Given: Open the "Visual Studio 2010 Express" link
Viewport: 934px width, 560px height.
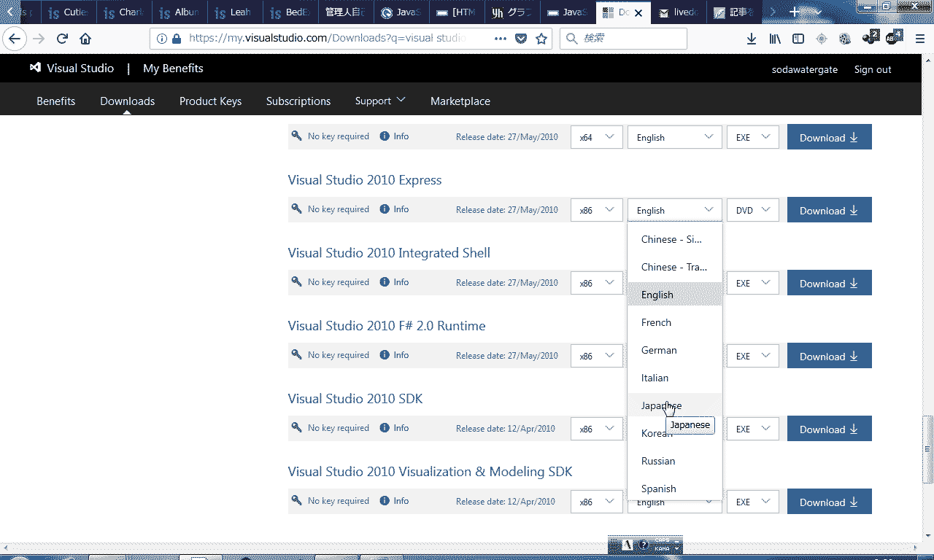Looking at the screenshot, I should click(365, 179).
